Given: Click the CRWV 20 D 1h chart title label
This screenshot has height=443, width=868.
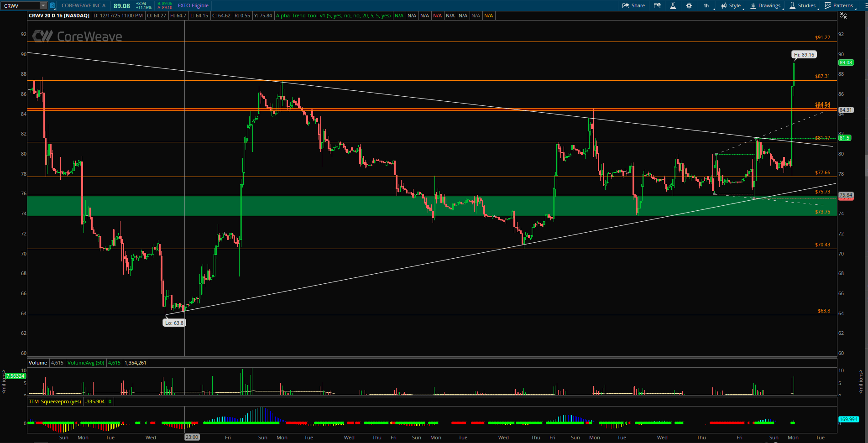Looking at the screenshot, I should [59, 16].
